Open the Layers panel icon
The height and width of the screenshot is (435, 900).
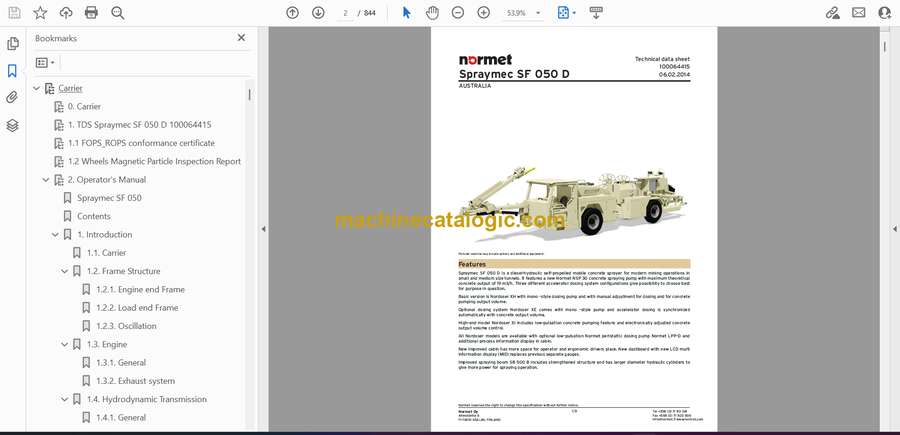pos(12,125)
